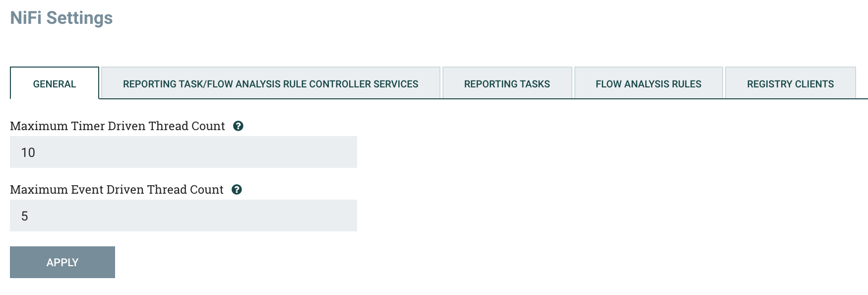Switch to the General tab
The image size is (868, 295).
click(55, 83)
